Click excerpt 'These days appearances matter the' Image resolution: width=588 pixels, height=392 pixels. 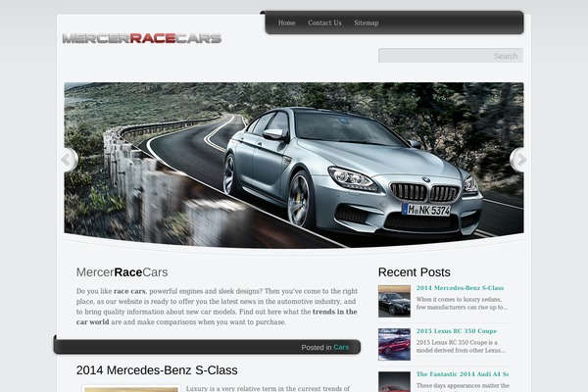tap(463, 385)
